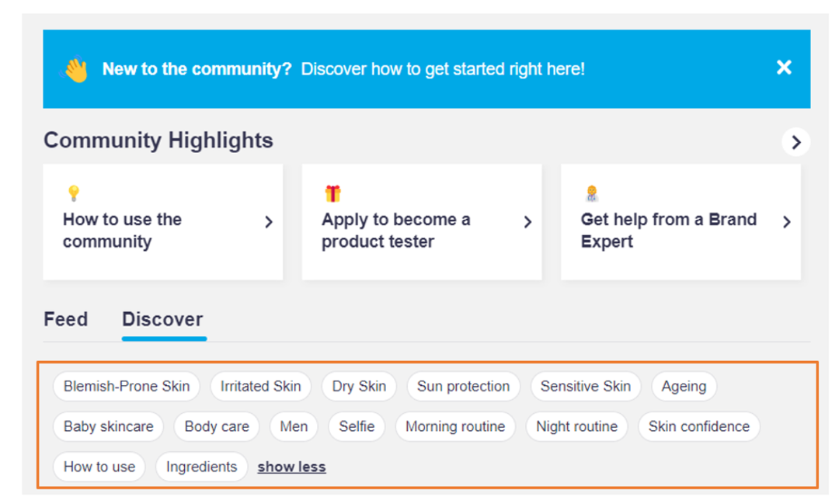The height and width of the screenshot is (504, 832).
Task: Select the Discover tab
Action: (162, 319)
